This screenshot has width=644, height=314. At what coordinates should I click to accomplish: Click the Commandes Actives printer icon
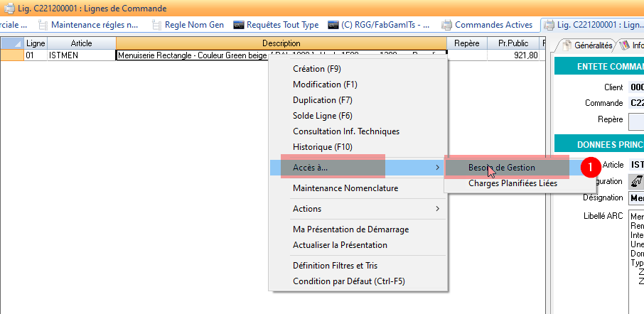pyautogui.click(x=446, y=25)
